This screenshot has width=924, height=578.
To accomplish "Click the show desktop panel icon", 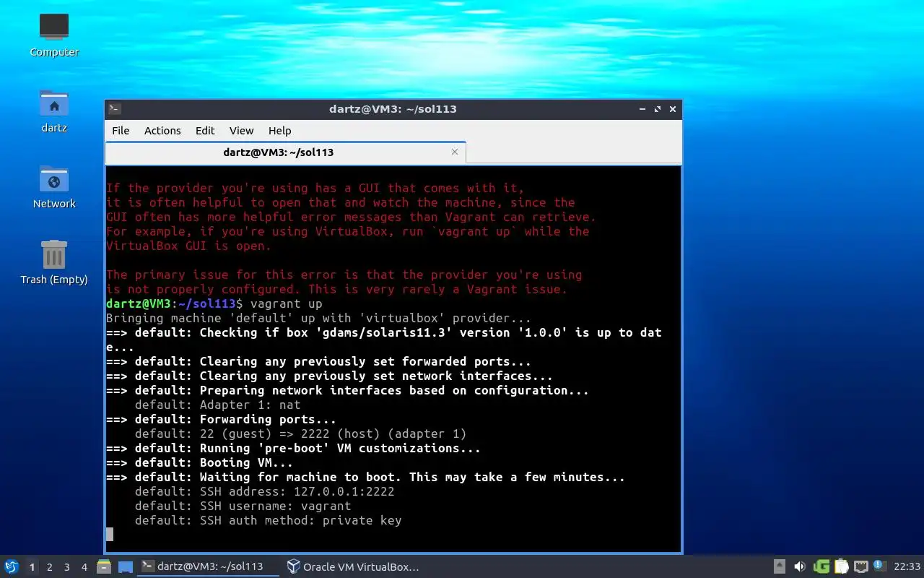I will click(x=126, y=567).
